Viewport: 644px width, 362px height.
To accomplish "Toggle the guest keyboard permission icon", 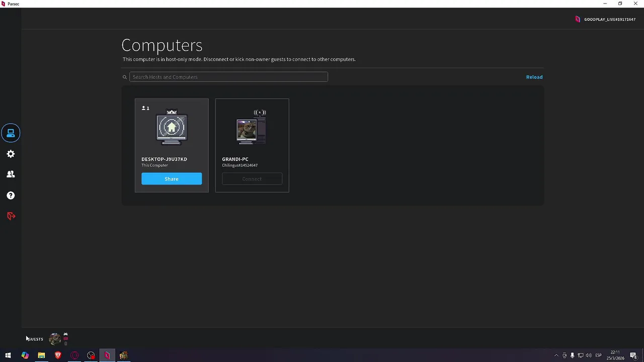I will coord(65,338).
